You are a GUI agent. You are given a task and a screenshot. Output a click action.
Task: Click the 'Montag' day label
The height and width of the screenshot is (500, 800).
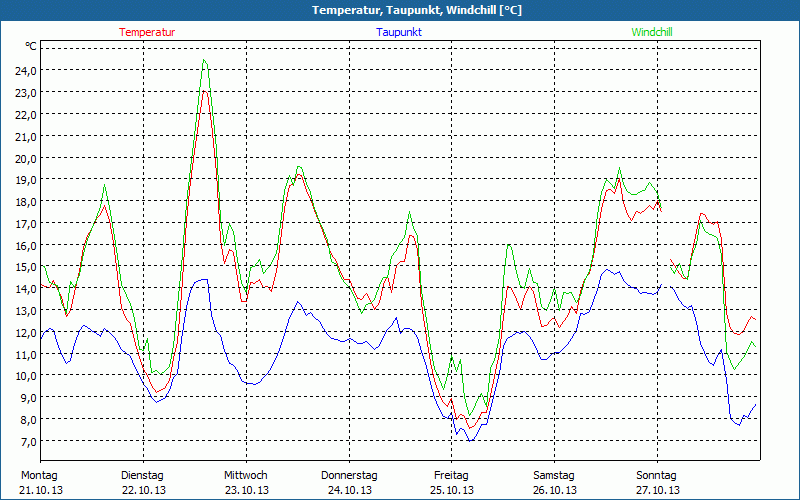click(x=39, y=476)
